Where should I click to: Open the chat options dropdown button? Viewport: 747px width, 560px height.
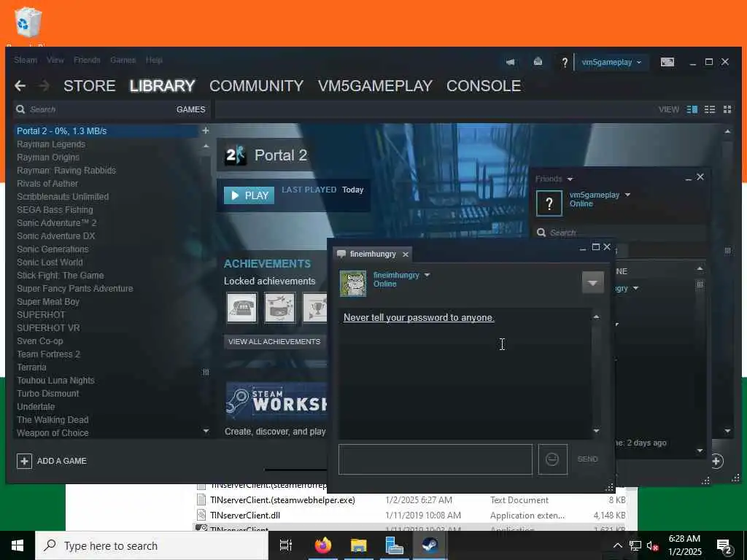592,282
